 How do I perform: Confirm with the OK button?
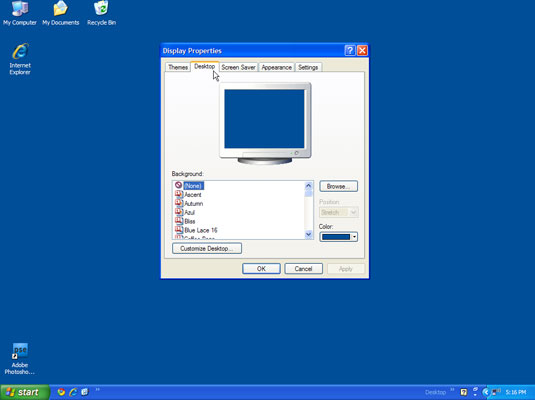tap(261, 269)
